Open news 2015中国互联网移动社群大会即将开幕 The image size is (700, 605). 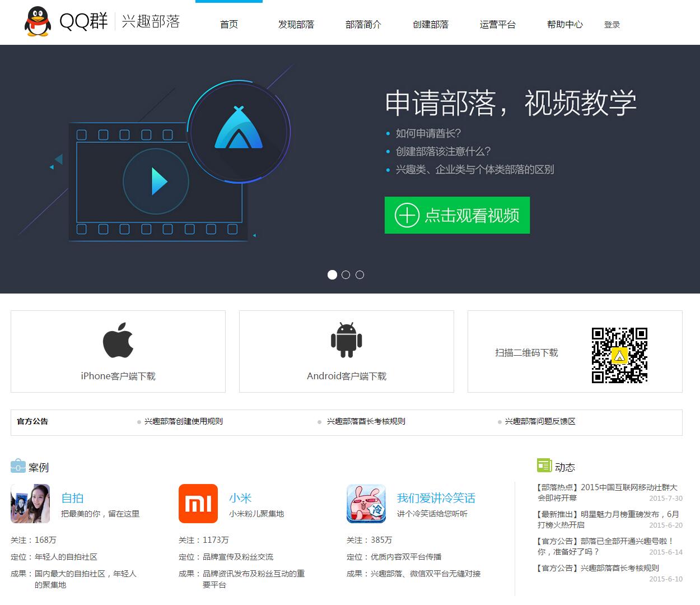608,492
